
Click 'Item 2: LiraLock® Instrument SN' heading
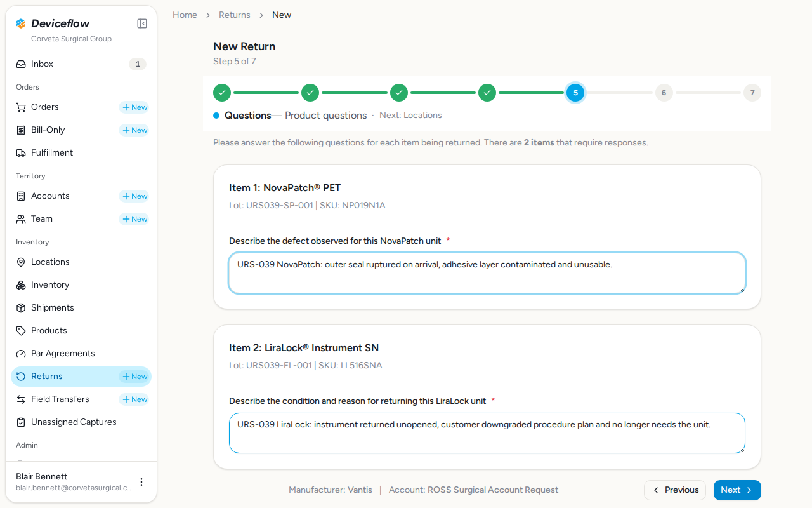pyautogui.click(x=304, y=348)
